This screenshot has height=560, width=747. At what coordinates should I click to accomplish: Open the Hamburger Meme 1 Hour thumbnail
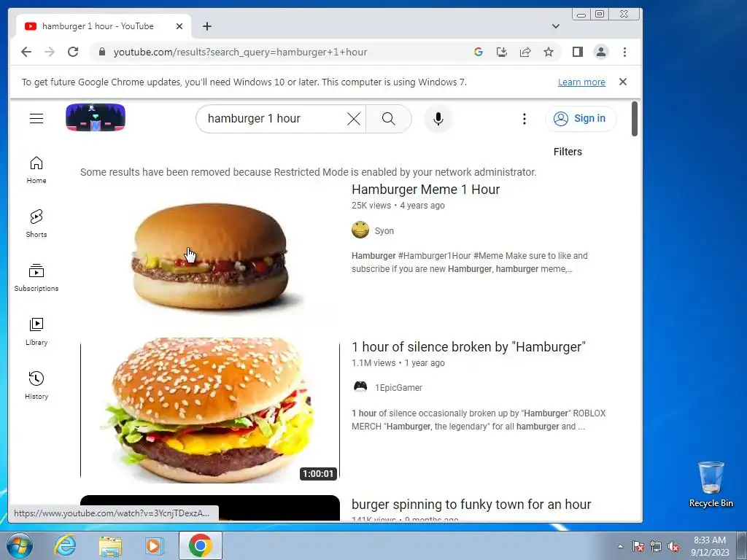click(210, 256)
